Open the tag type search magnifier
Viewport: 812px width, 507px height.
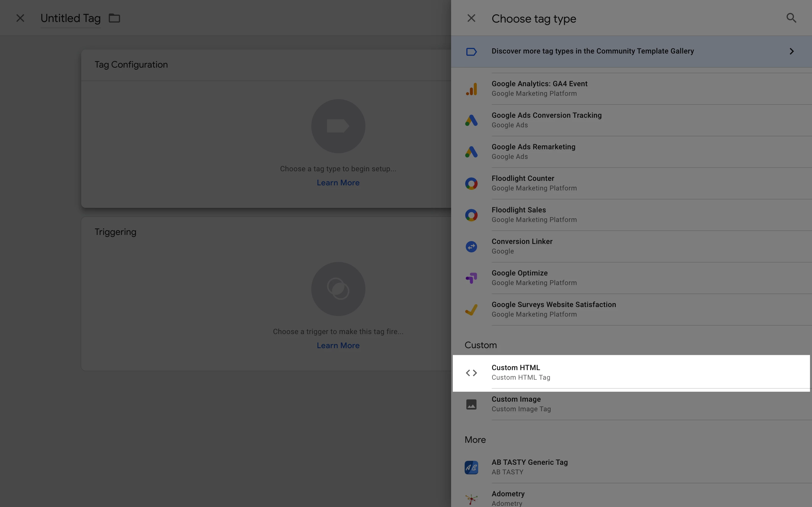[791, 18]
